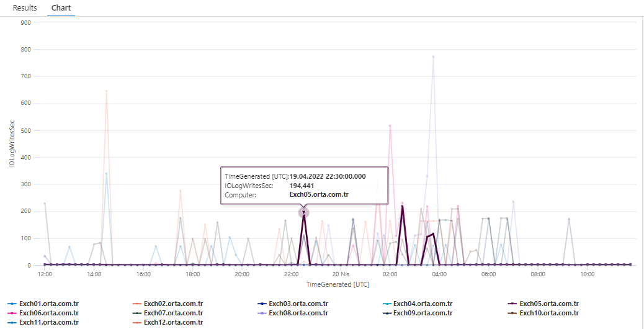644x329 pixels.
Task: Toggle Exch09.orta.com.tr series in legend
Action: 418,313
